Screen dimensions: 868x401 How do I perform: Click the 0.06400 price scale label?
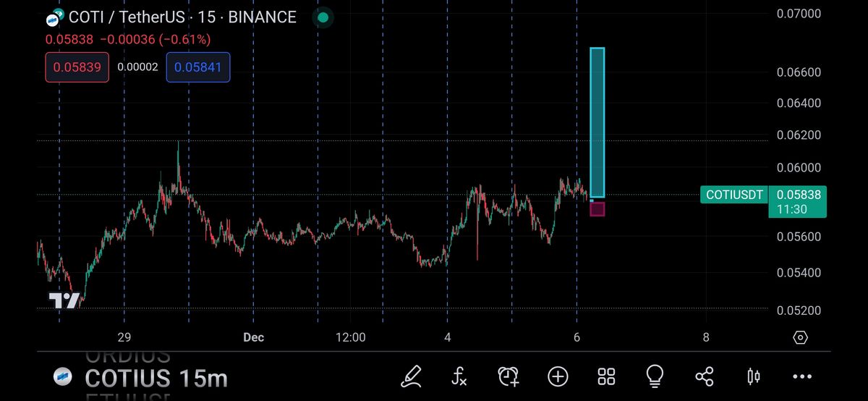tap(799, 103)
